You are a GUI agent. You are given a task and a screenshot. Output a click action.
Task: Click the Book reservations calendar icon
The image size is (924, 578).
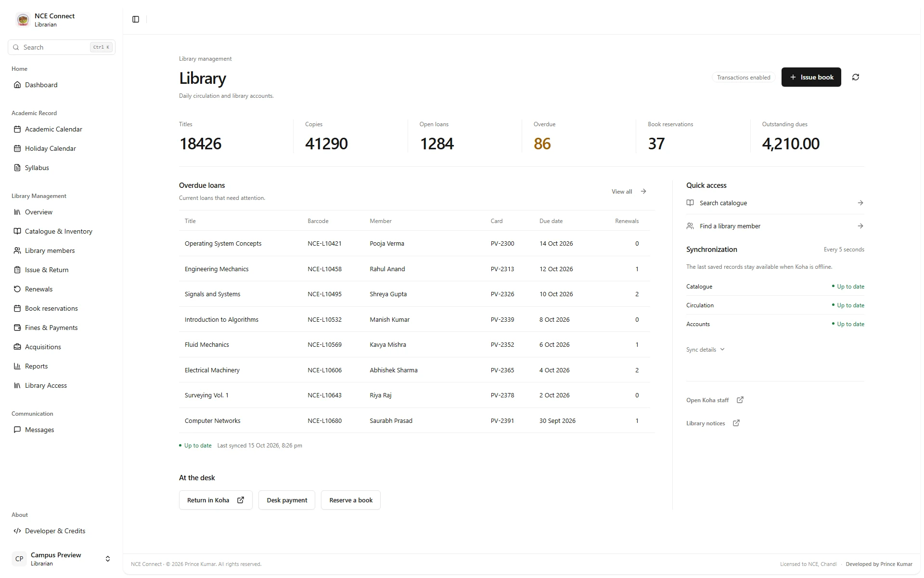(17, 308)
